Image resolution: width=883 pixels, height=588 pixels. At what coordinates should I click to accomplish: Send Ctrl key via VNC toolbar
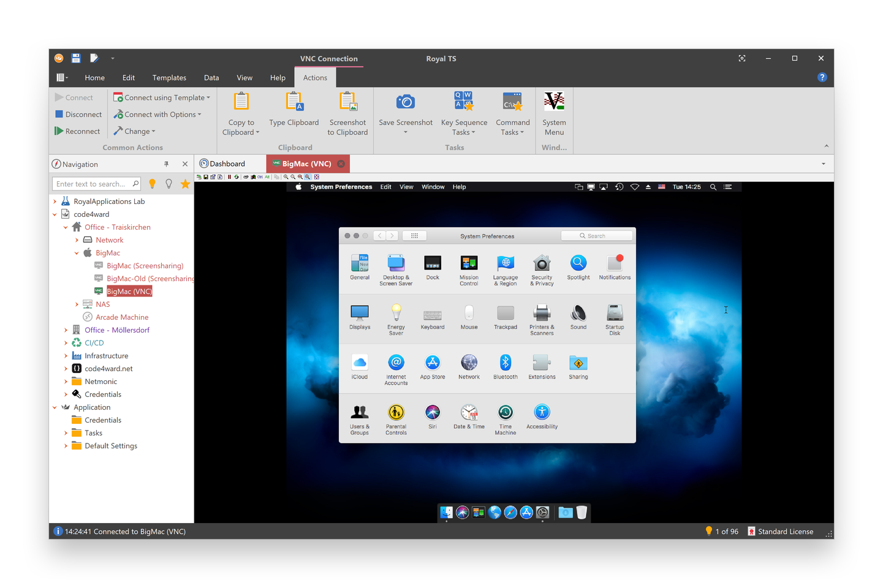pos(260,176)
